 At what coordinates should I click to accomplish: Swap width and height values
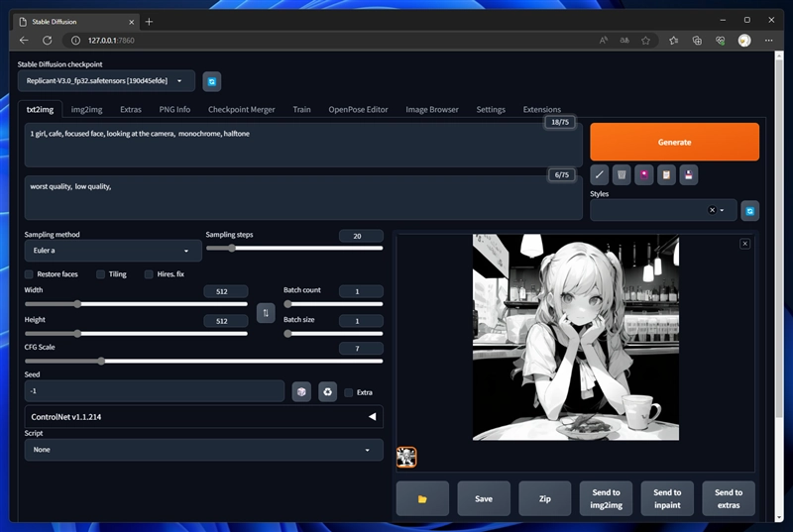pyautogui.click(x=266, y=313)
